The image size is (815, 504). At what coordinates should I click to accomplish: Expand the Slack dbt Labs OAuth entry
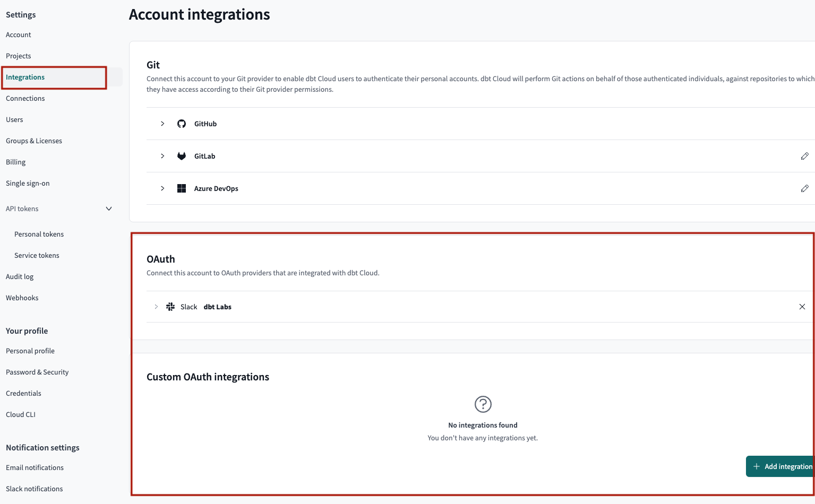pyautogui.click(x=156, y=306)
